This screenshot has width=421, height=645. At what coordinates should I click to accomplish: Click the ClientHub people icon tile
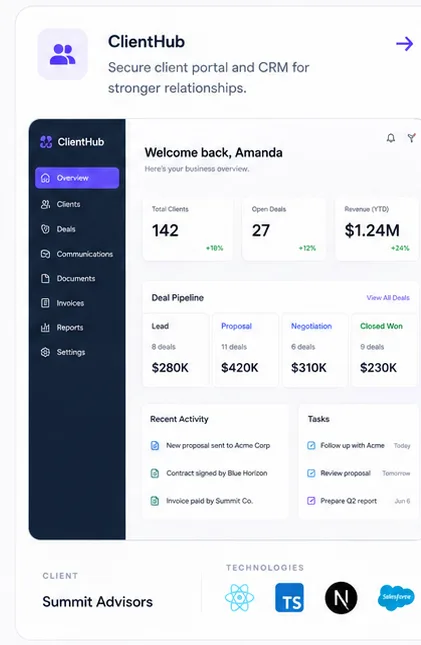(x=63, y=54)
